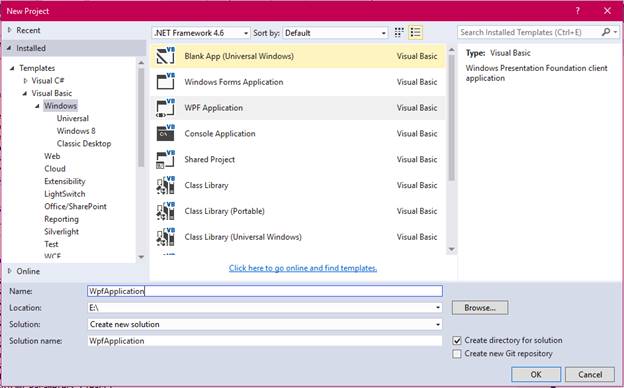Click the Cancel button
Image resolution: width=624 pixels, height=388 pixels.
coord(590,374)
